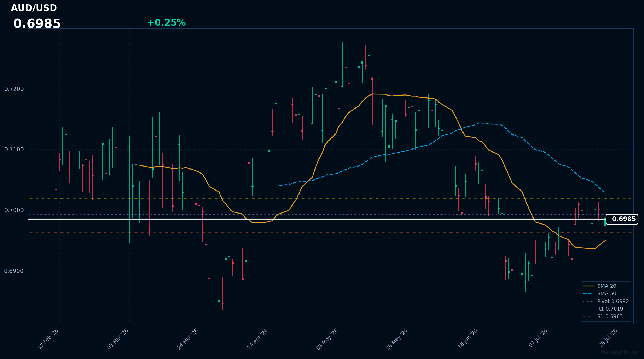Screen dimensions: 644x359
Task: Click the 10 Feb '26 date label
Action: [48, 339]
